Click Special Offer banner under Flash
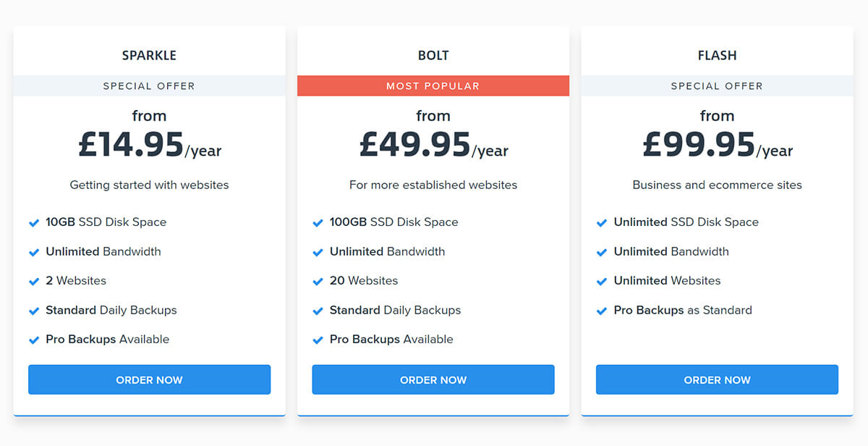868x446 pixels. coord(717,85)
